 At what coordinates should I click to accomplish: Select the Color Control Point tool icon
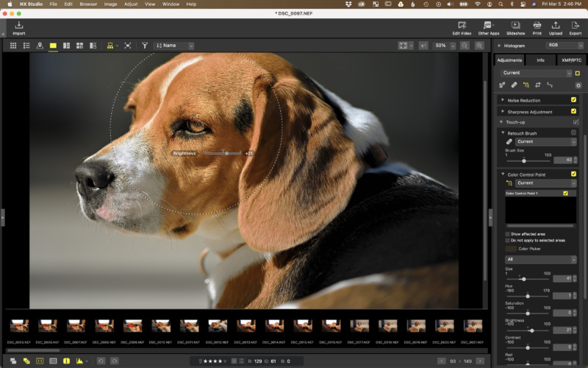click(x=526, y=85)
